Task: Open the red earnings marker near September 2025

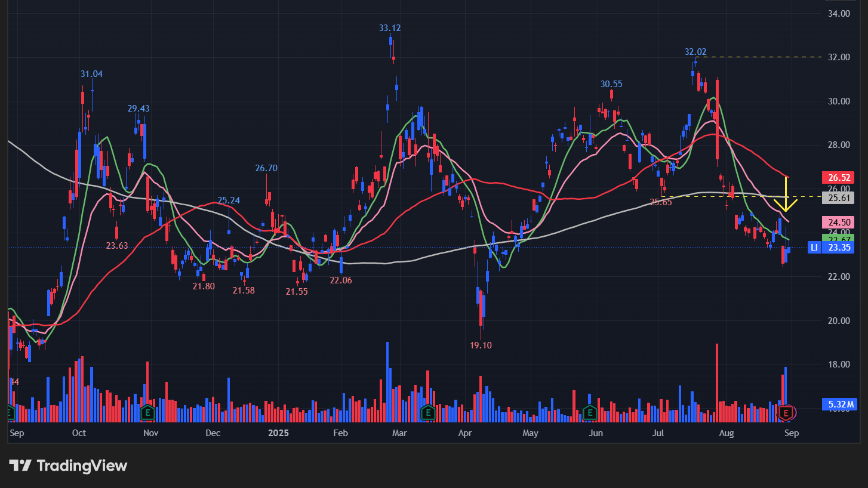Action: pyautogui.click(x=786, y=412)
